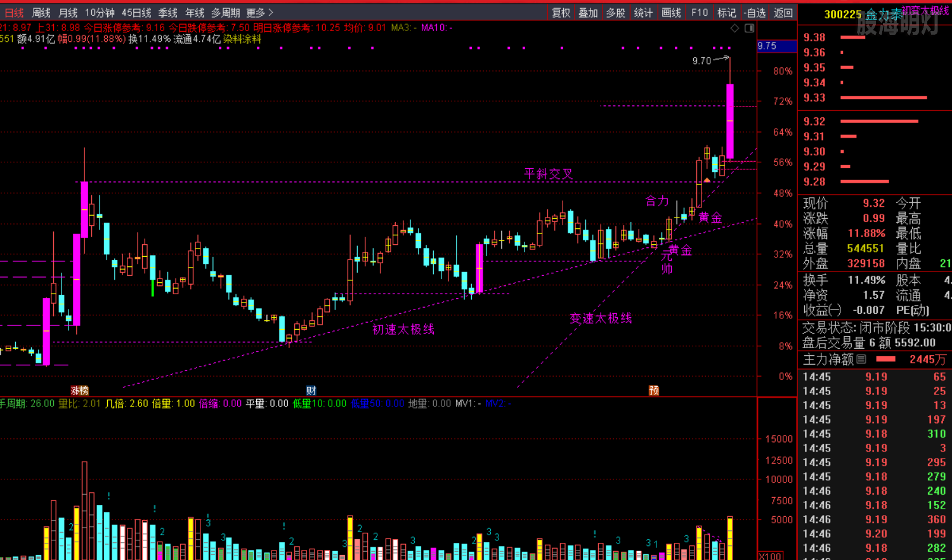Screen dimensions: 952x560
Task: Click the MV2 indicator label
Action: 498,403
